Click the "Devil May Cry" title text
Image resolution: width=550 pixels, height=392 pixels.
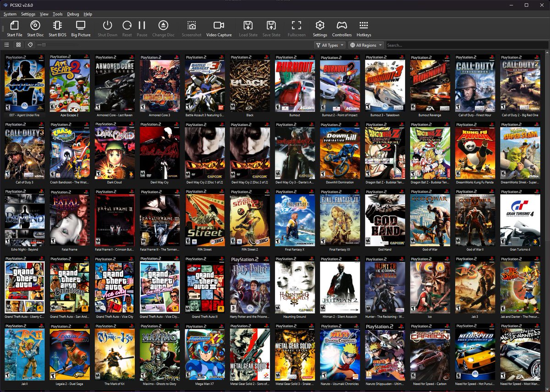(x=159, y=182)
